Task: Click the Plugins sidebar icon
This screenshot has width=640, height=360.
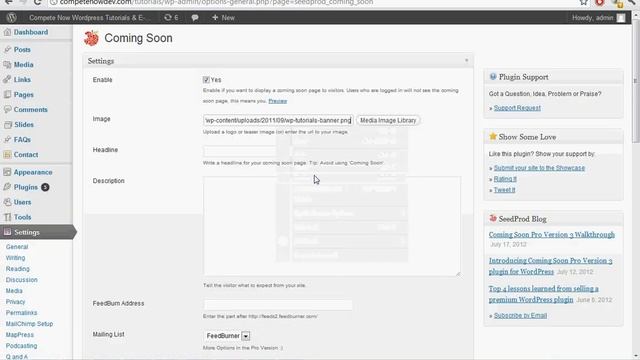Action: coord(7,187)
